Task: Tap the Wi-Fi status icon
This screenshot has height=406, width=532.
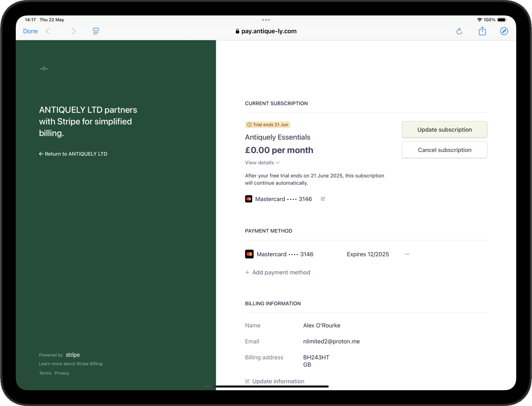Action: pos(480,20)
